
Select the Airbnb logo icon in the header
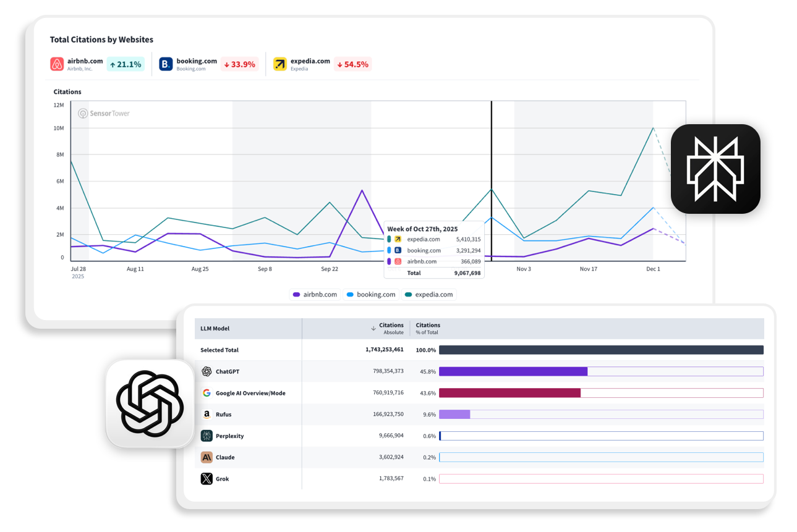57,64
